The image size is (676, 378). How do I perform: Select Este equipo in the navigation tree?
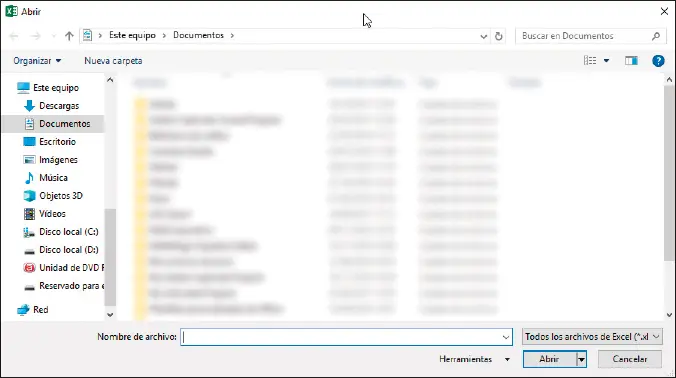pyautogui.click(x=56, y=87)
